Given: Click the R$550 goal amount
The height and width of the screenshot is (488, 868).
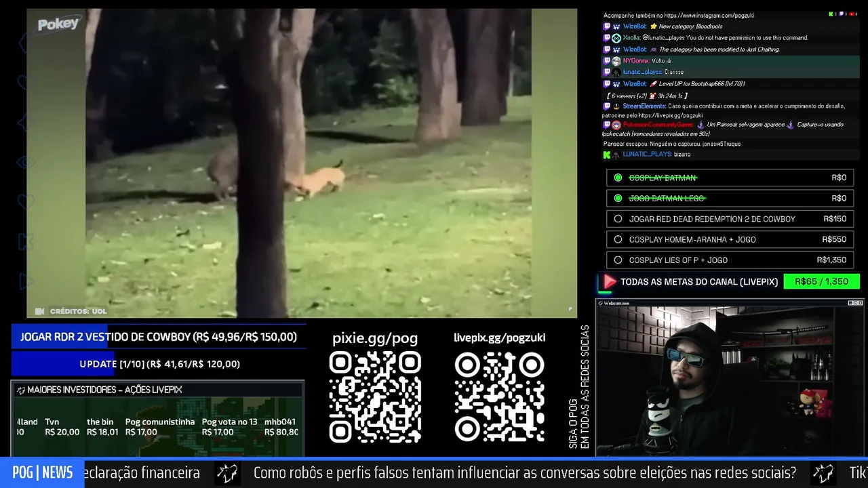Looking at the screenshot, I should pos(834,239).
